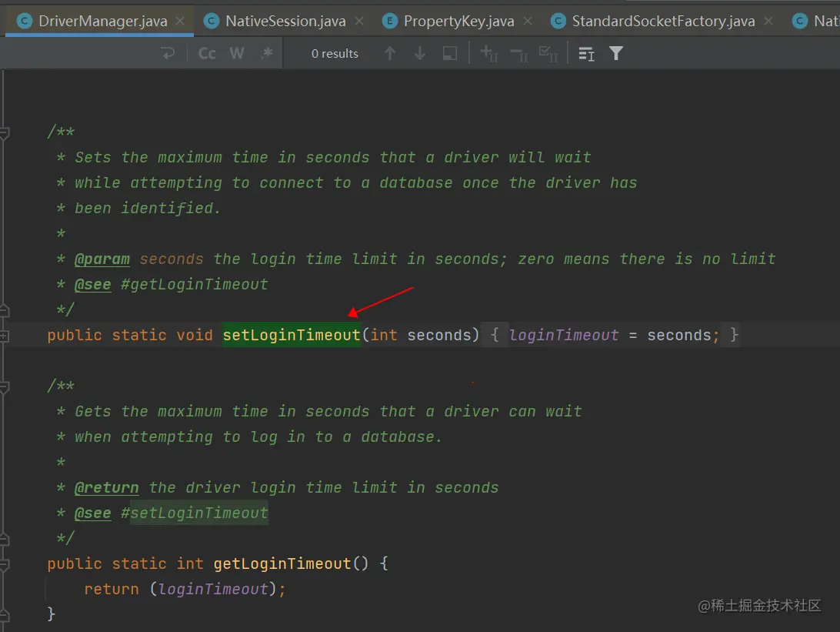Click the #getLoginTimeout Javadoc reference
This screenshot has height=632, width=840.
tap(194, 285)
